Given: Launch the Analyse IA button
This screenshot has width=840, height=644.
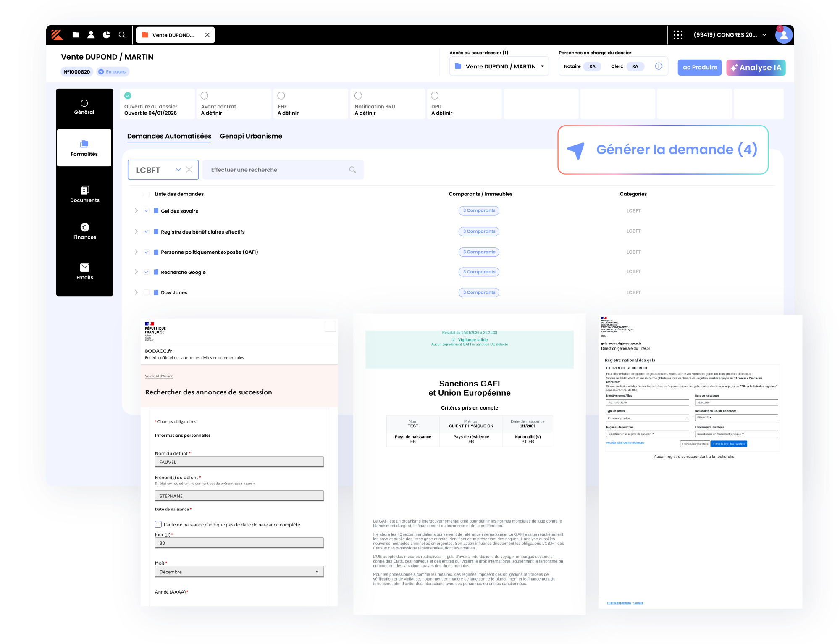Looking at the screenshot, I should click(756, 68).
